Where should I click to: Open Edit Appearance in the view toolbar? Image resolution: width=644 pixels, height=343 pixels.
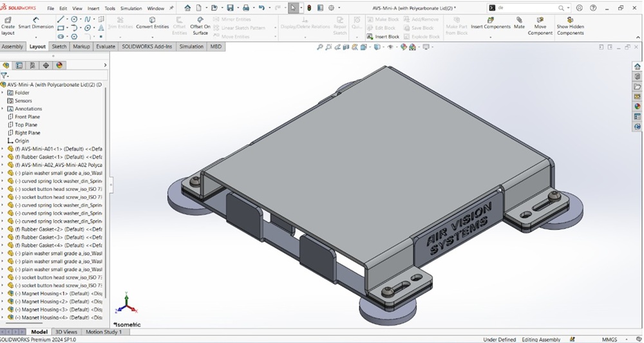pos(403,47)
